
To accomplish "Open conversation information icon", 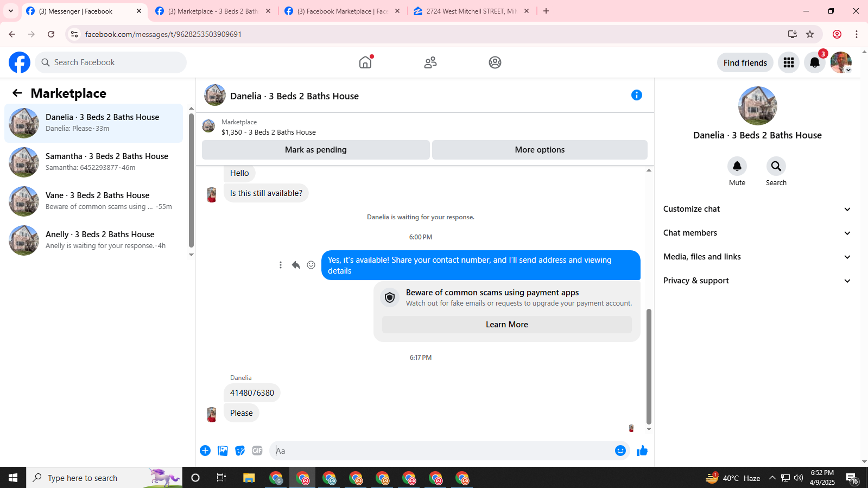I will coord(637,96).
